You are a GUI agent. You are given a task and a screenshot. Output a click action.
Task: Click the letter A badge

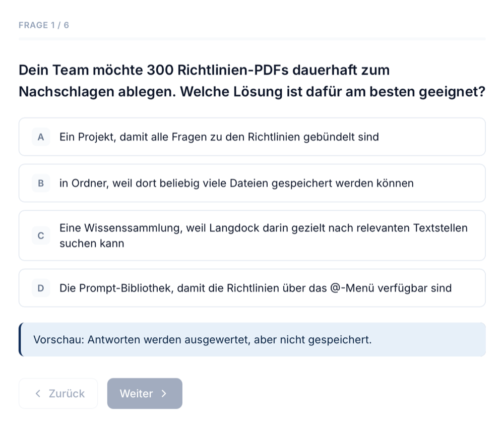[x=41, y=137]
